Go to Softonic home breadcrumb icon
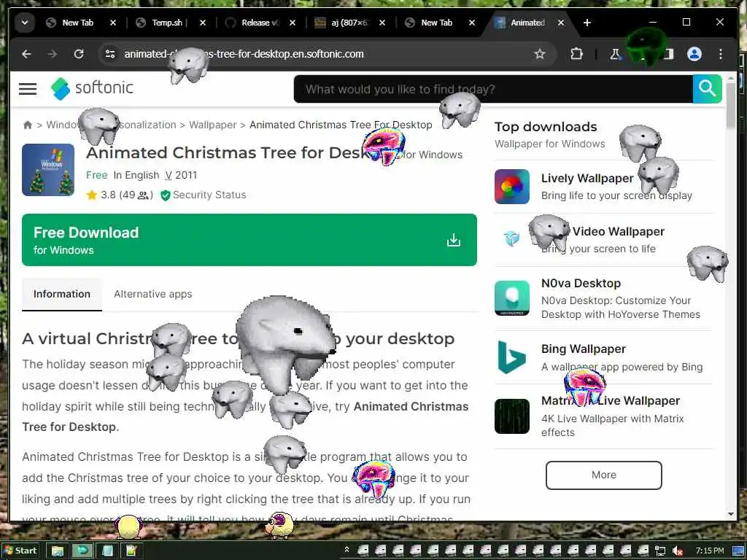The image size is (747, 560). click(x=28, y=125)
